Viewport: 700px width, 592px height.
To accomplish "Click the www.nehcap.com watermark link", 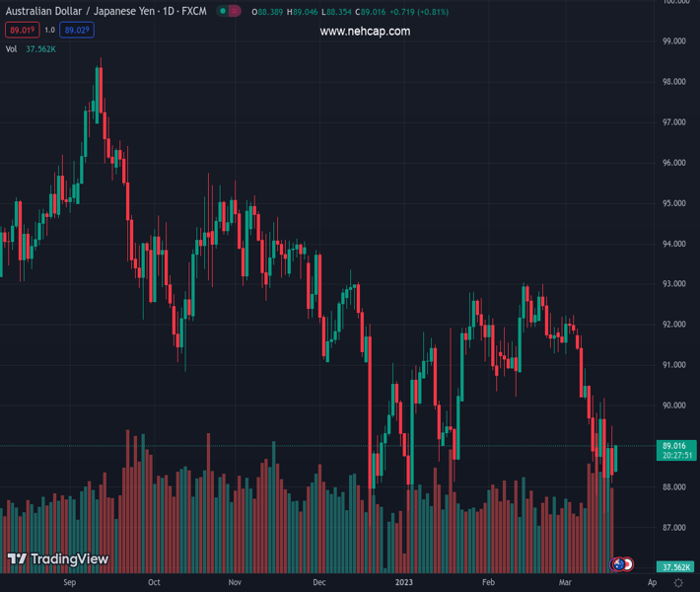I will 365,32.
